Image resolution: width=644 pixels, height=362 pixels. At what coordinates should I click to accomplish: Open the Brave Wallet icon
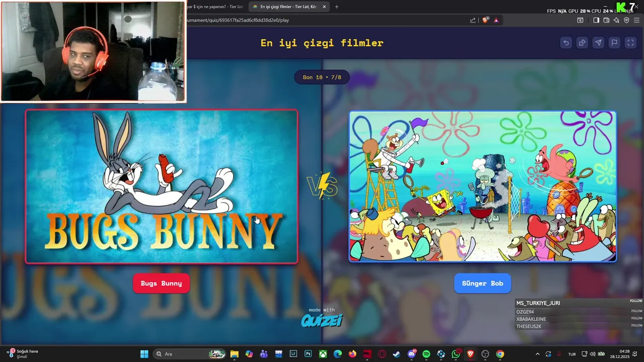[606, 20]
